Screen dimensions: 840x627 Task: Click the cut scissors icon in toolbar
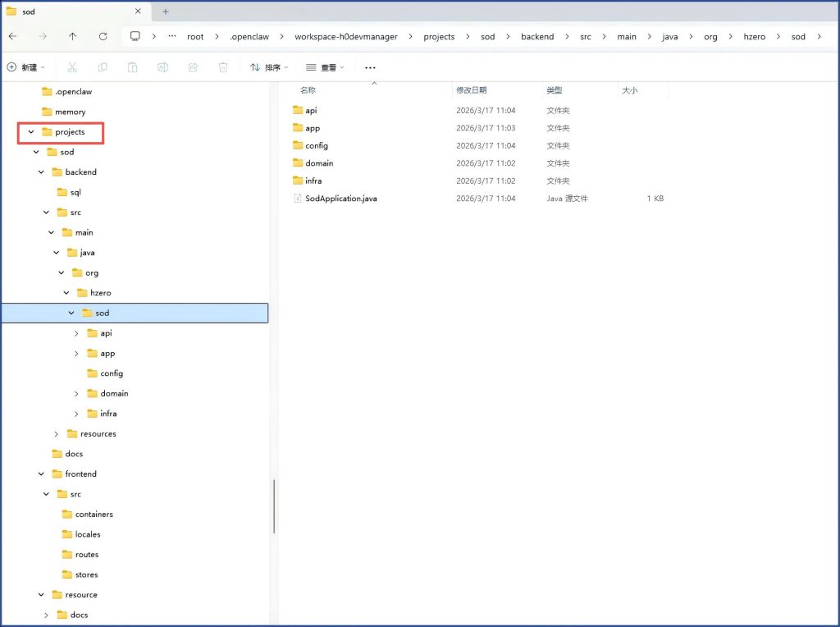coord(72,67)
